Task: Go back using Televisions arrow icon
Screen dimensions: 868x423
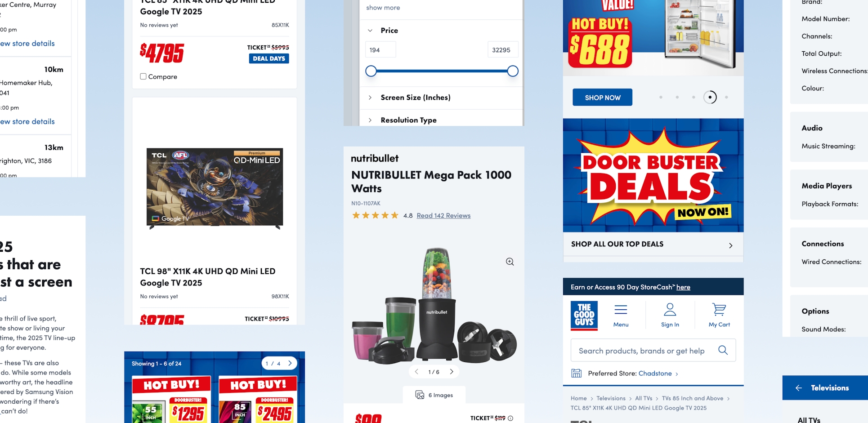Action: tap(799, 387)
